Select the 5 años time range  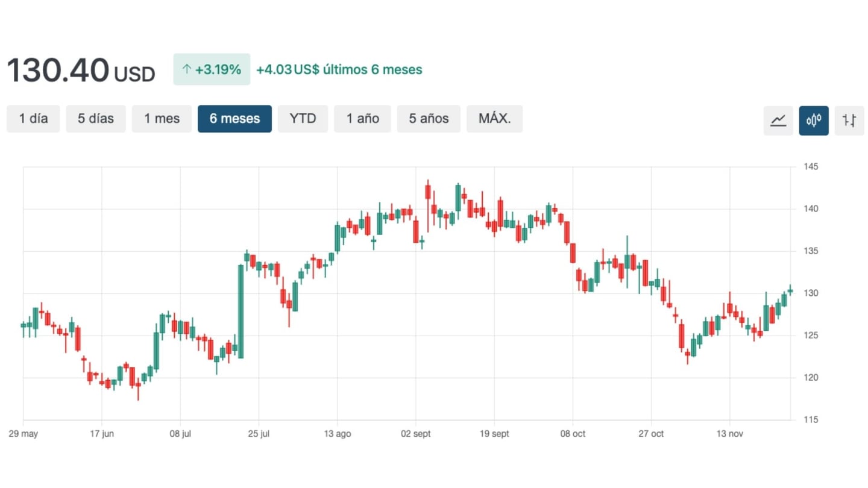[x=429, y=119]
